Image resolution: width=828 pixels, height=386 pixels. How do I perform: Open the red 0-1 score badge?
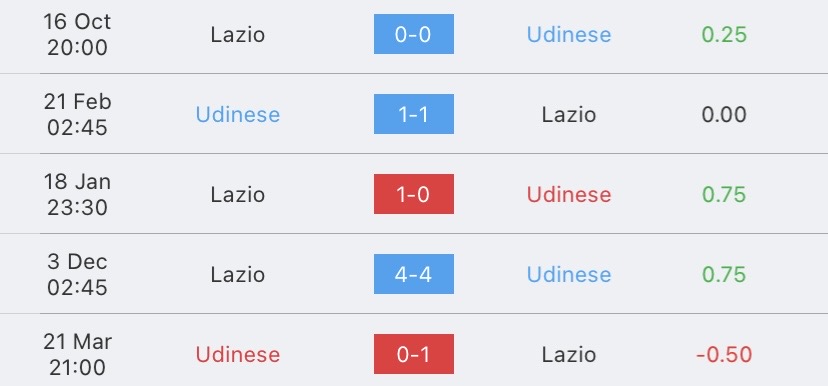tap(413, 354)
